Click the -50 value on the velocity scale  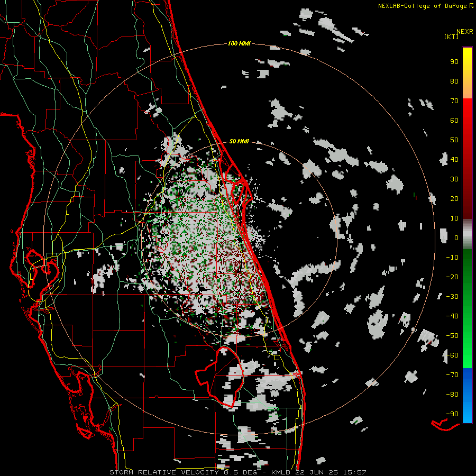click(452, 336)
